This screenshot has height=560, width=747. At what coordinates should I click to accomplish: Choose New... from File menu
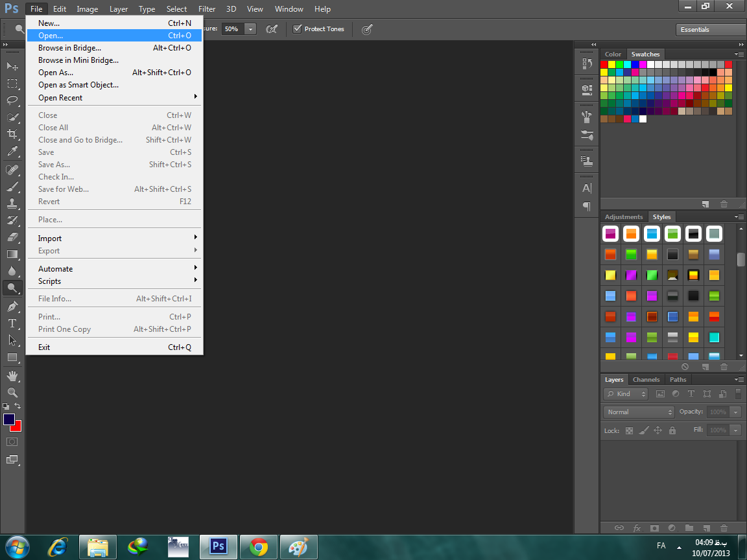click(114, 23)
